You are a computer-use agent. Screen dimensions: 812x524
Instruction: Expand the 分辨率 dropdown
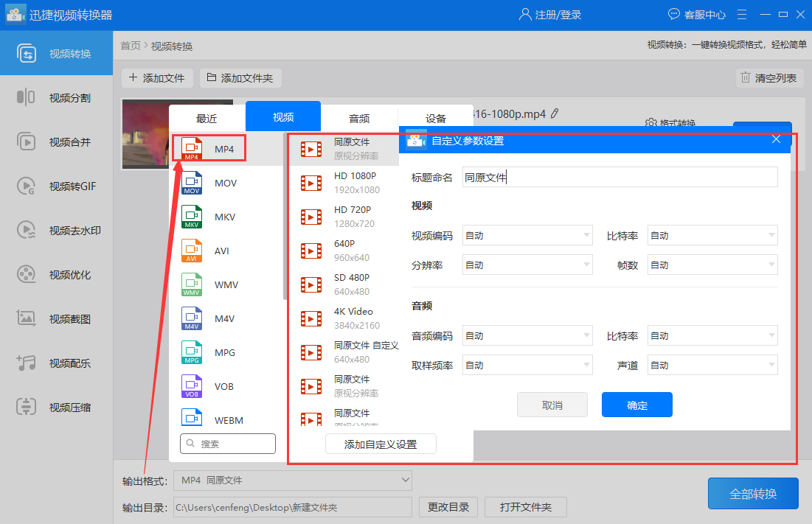coord(527,265)
